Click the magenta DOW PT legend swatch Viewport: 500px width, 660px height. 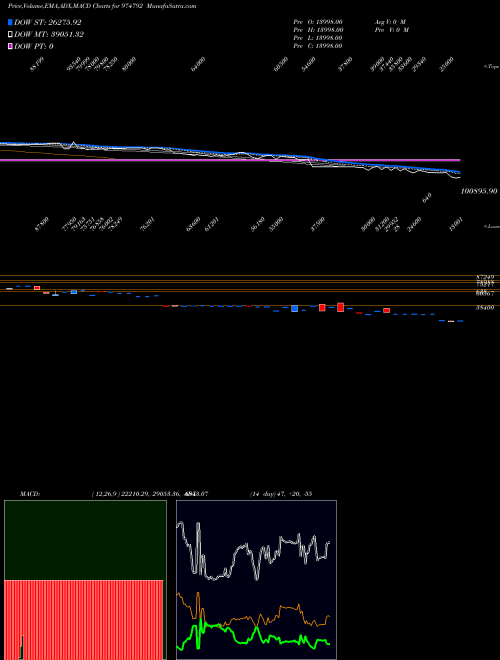point(11,46)
